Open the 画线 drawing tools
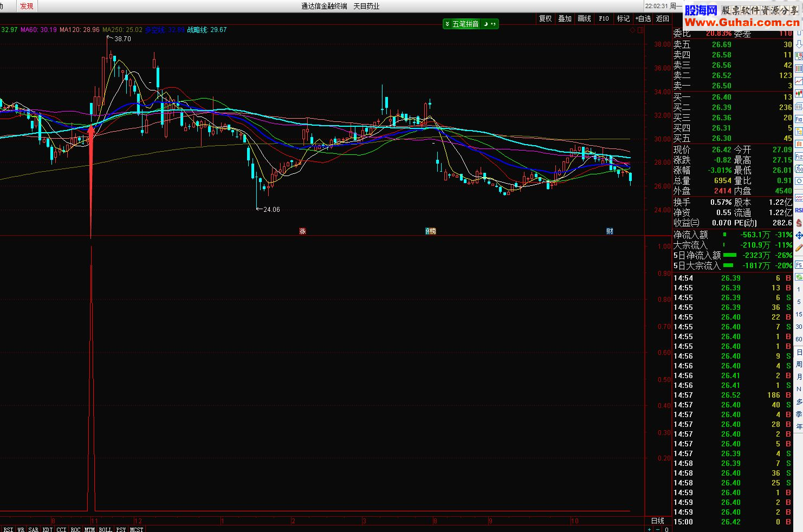This screenshot has height=532, width=803. [x=584, y=18]
